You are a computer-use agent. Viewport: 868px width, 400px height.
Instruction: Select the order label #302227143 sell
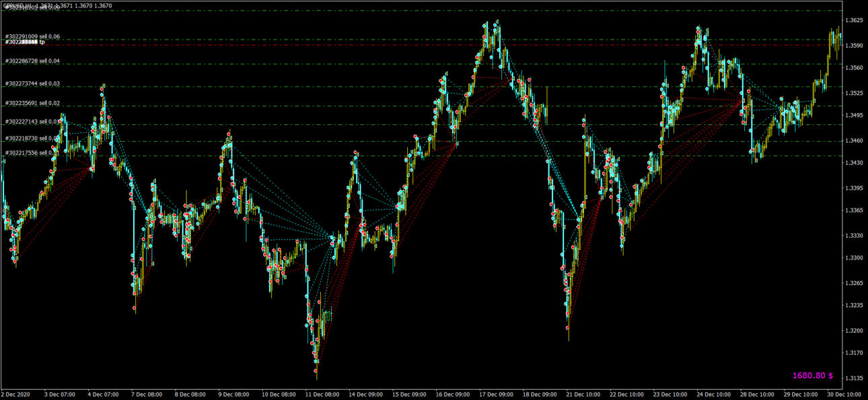click(x=31, y=122)
